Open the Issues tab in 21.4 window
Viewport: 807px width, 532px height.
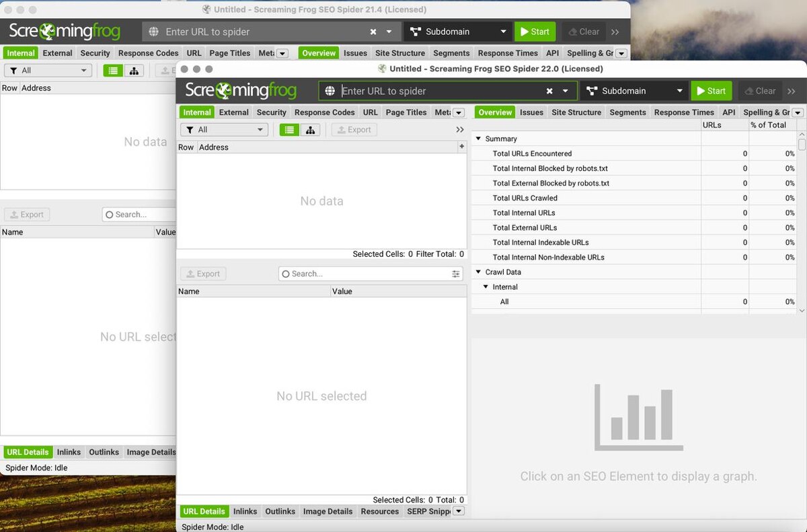(x=355, y=53)
